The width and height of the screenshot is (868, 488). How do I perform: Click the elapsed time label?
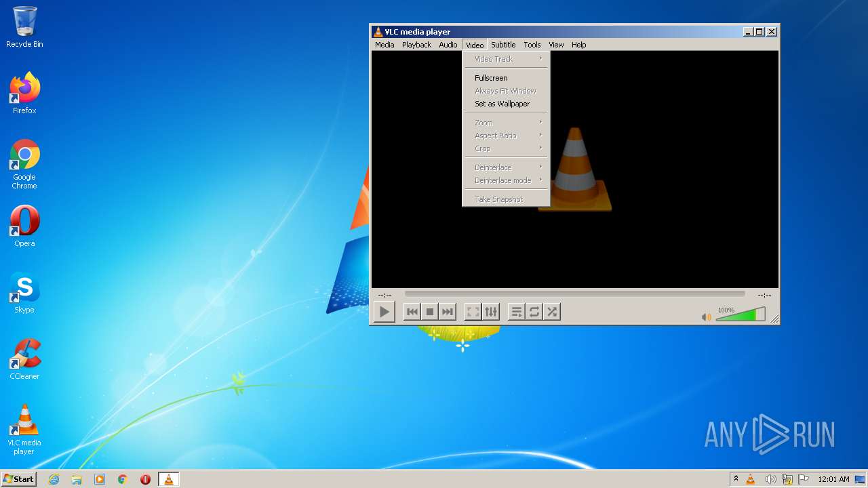click(x=385, y=295)
